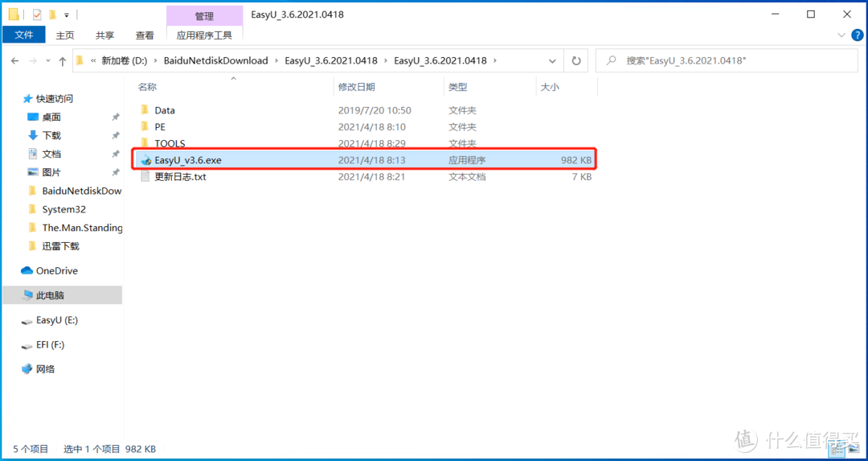The height and width of the screenshot is (461, 868).
Task: Click the pin icon next to 下载
Action: click(115, 135)
